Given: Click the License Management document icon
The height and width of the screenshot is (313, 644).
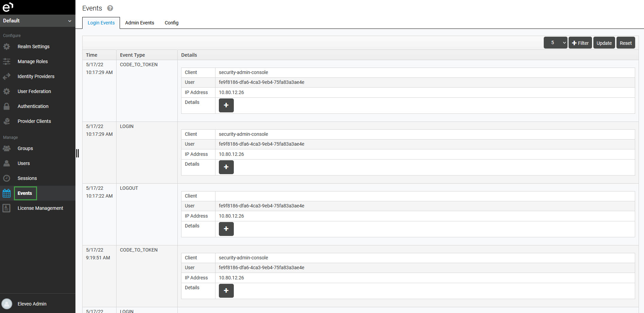Looking at the screenshot, I should [6, 208].
